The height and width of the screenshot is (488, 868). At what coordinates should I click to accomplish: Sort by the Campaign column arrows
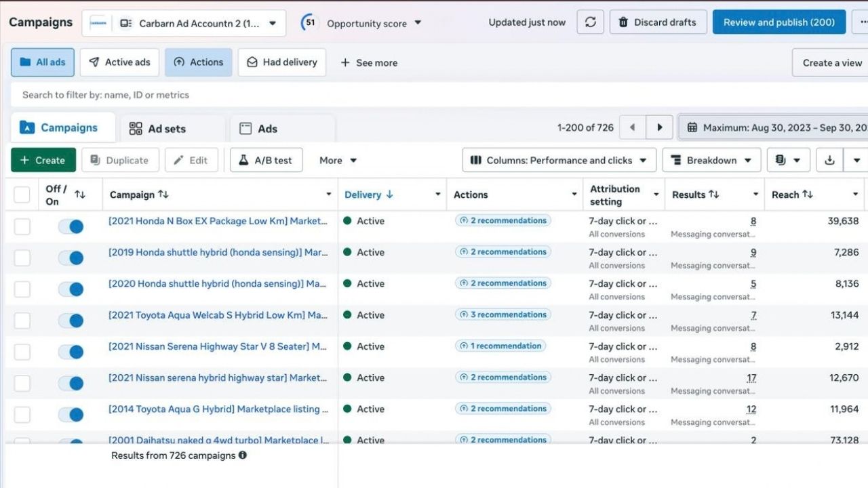(163, 195)
